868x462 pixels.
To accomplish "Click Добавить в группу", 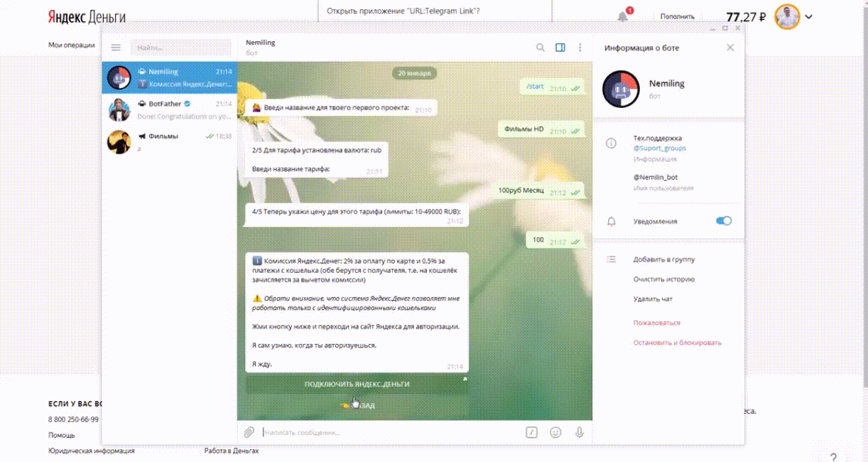I will (664, 259).
